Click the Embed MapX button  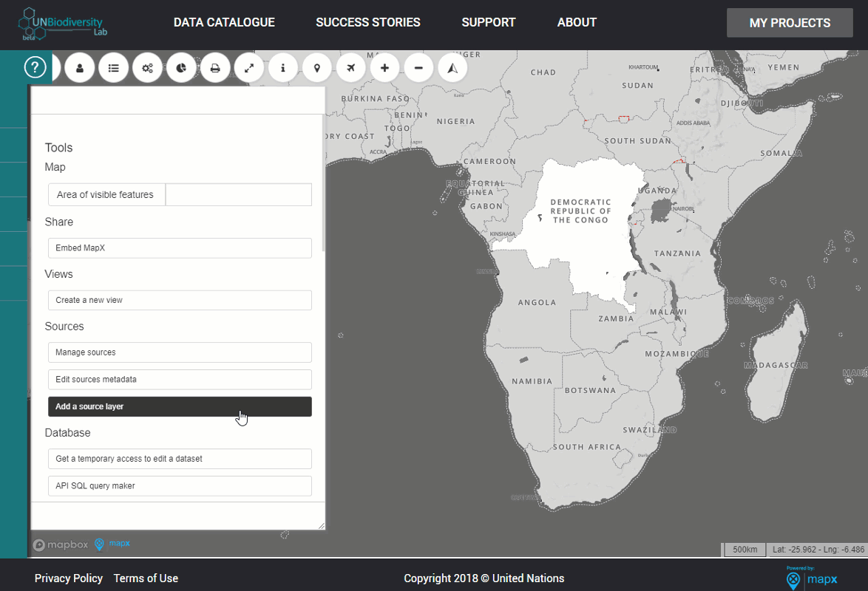[180, 248]
